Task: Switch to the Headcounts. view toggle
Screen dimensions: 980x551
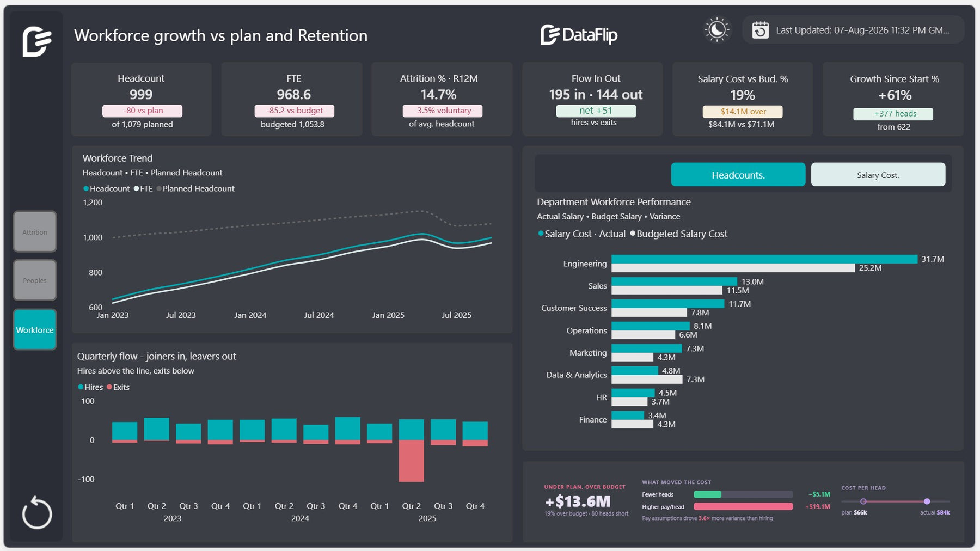Action: tap(738, 175)
